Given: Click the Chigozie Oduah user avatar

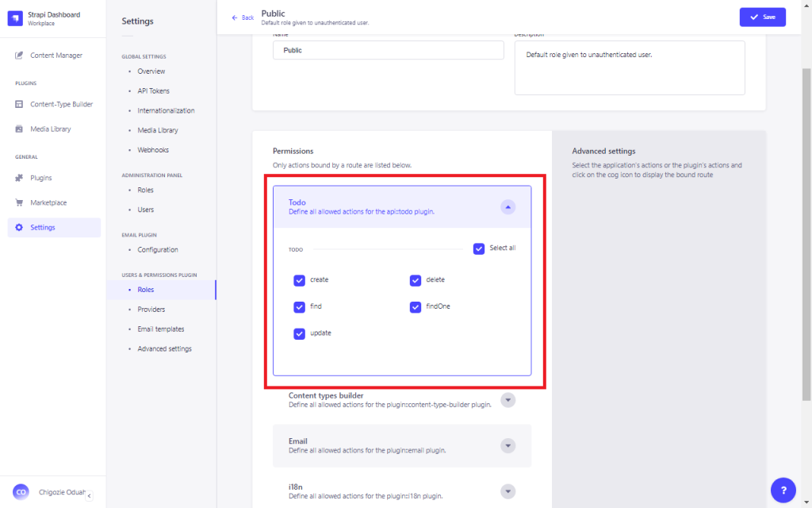Looking at the screenshot, I should click(21, 492).
